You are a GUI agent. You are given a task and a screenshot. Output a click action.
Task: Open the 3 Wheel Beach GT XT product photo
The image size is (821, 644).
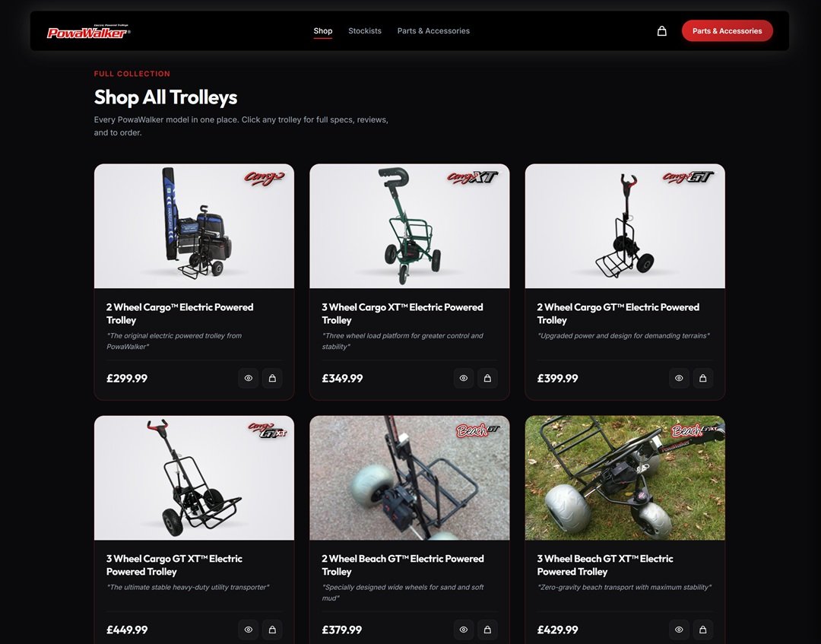(x=625, y=478)
